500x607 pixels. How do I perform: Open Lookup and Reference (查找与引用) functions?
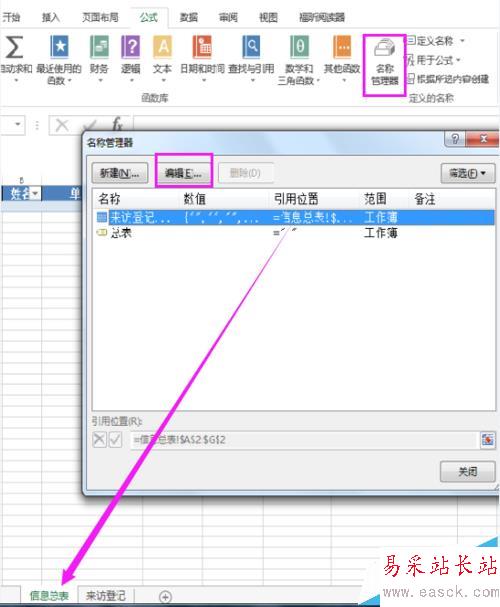251,46
